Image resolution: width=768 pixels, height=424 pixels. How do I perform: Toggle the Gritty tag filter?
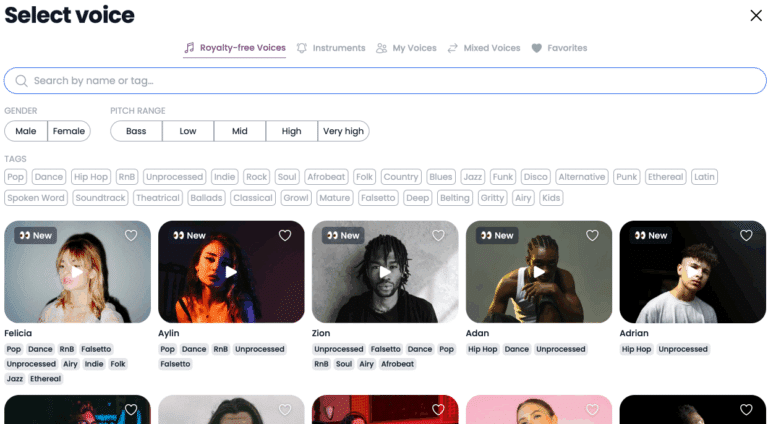pos(492,198)
